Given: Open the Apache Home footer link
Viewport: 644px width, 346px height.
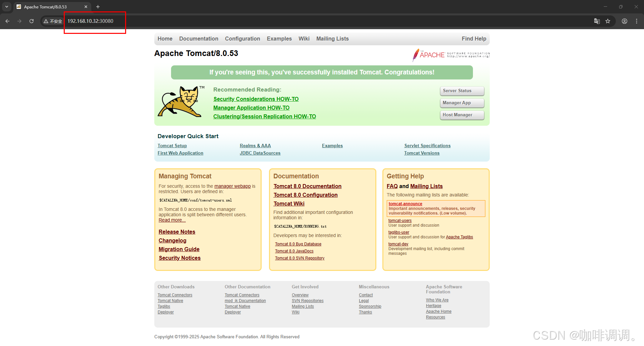Looking at the screenshot, I should pos(439,312).
